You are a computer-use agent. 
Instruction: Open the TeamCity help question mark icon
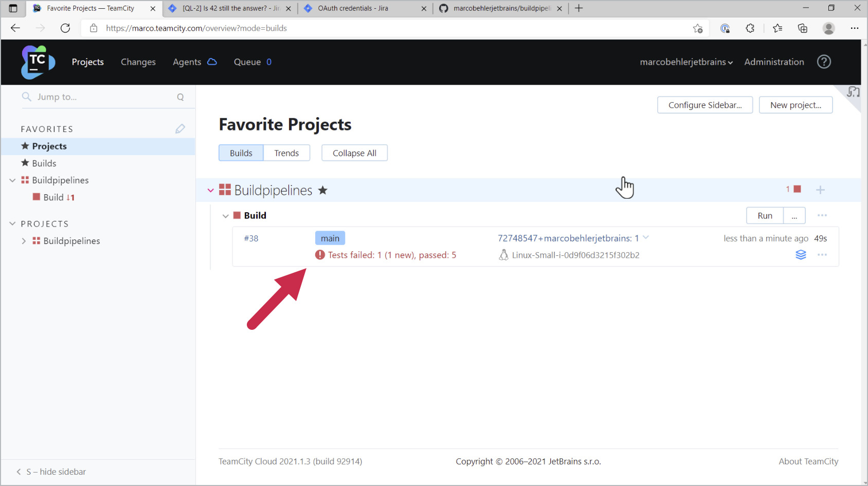tap(824, 62)
